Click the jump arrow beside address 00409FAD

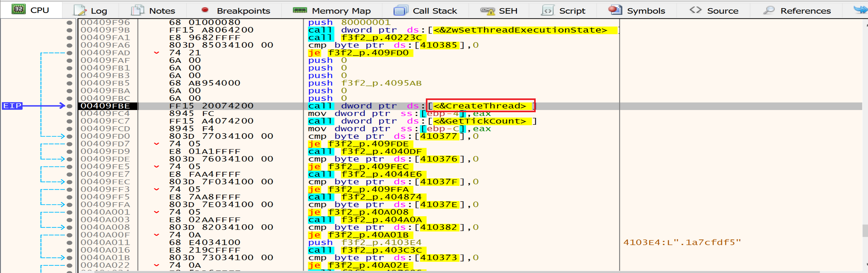pos(156,53)
